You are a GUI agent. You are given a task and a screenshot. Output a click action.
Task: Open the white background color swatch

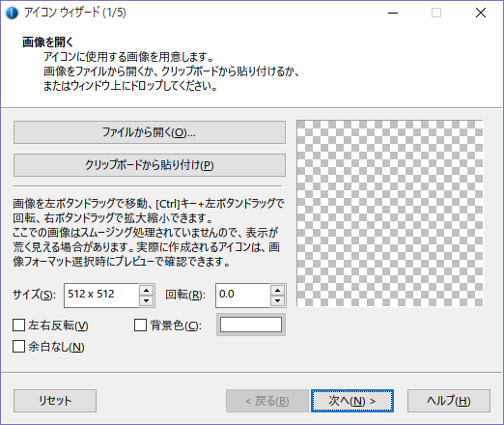(251, 325)
